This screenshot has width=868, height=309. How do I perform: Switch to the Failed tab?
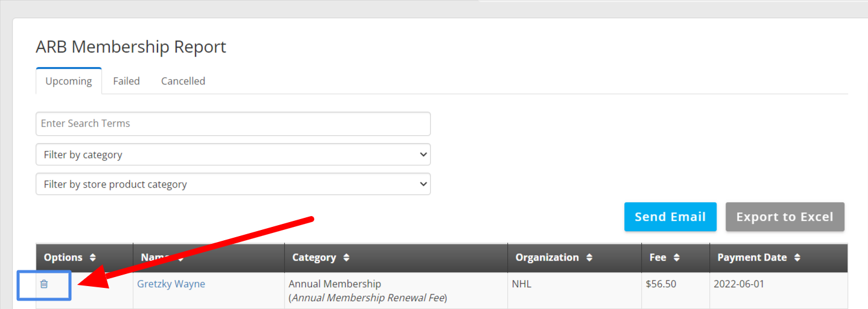126,81
